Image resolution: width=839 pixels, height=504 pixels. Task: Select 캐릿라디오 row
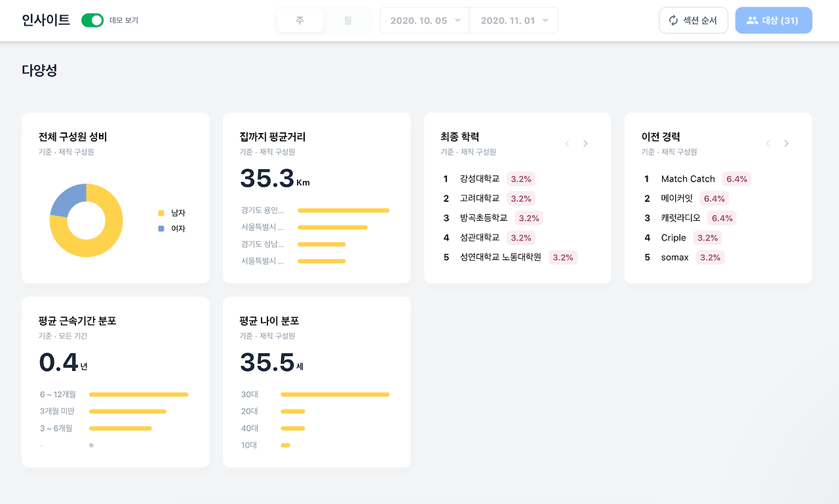(x=689, y=218)
